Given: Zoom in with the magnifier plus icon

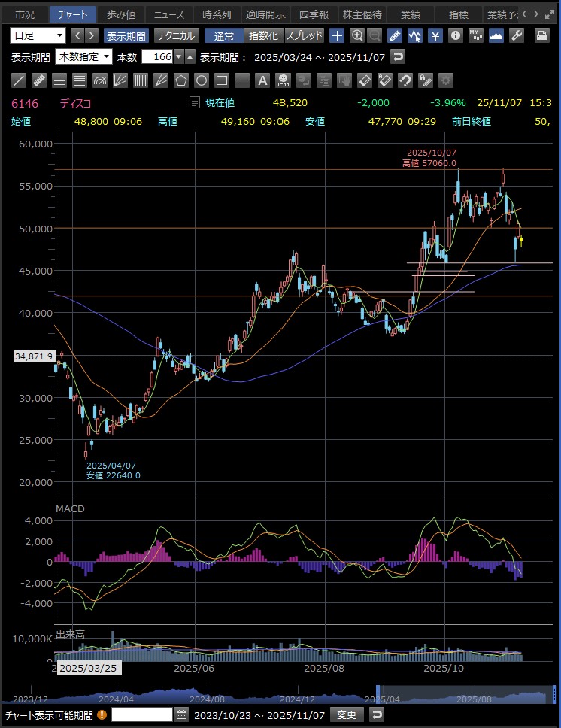Looking at the screenshot, I should (357, 35).
